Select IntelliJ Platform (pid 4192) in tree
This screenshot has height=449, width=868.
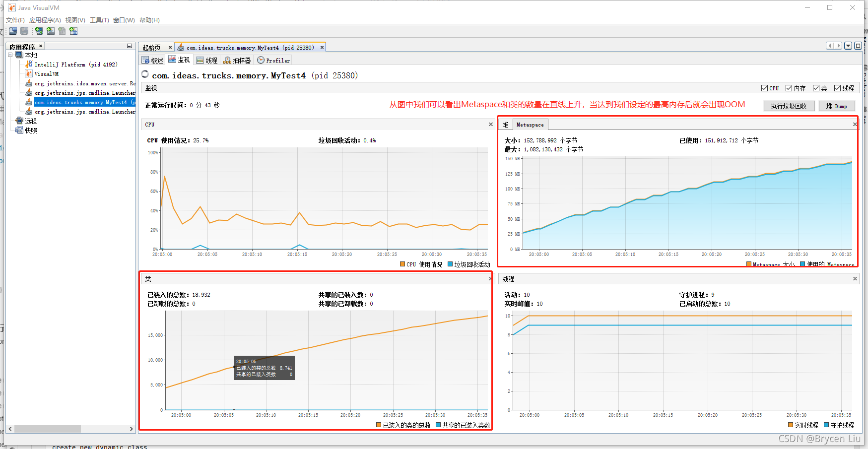coord(76,64)
